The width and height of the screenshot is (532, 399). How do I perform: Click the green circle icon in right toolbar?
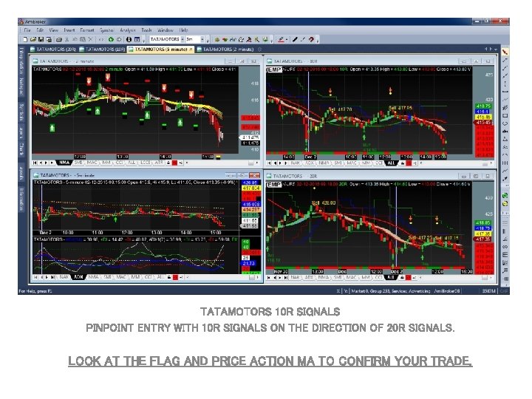pos(505,195)
